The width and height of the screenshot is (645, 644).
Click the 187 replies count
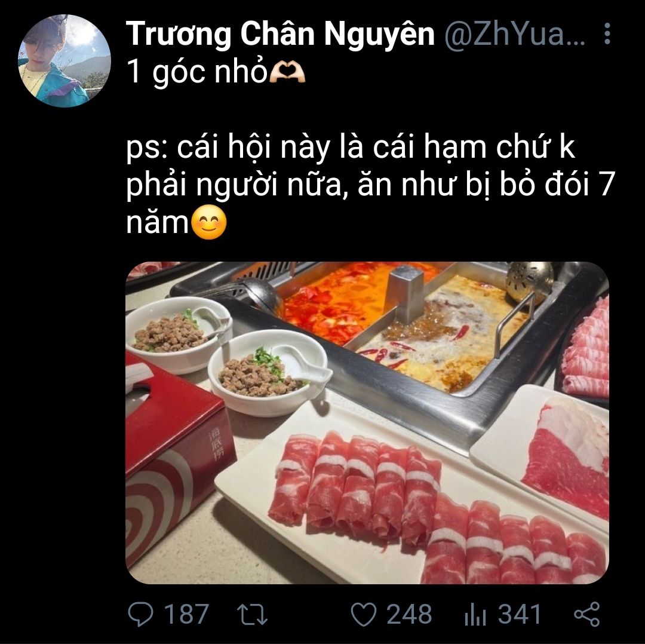pyautogui.click(x=186, y=614)
